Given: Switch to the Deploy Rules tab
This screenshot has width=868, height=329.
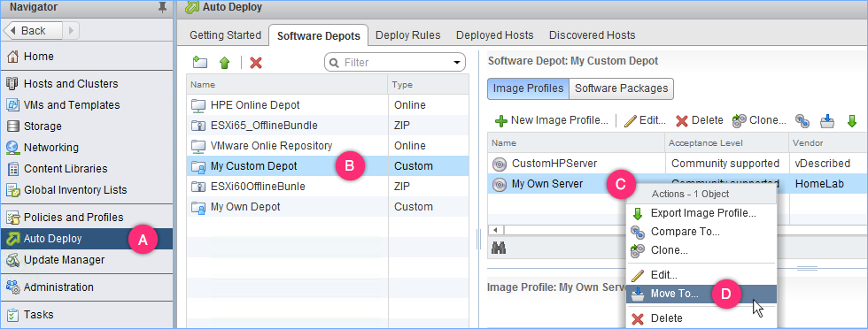Looking at the screenshot, I should pos(408,35).
